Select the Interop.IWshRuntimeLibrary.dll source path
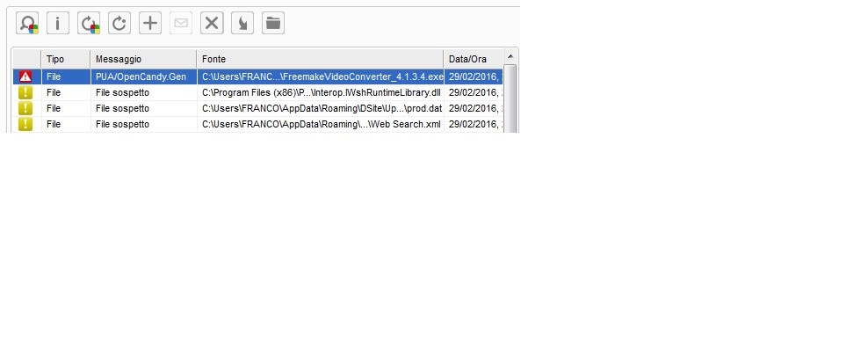The width and height of the screenshot is (868, 349). 321,92
